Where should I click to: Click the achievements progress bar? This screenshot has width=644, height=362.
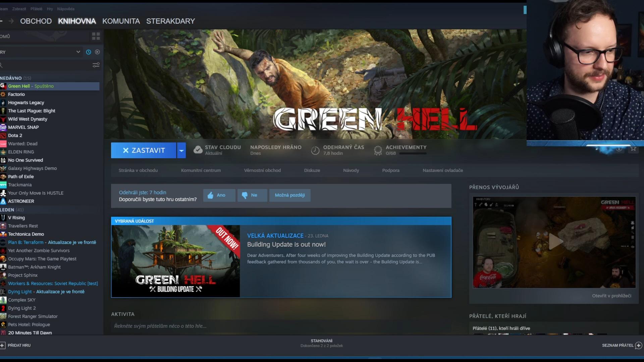point(413,154)
